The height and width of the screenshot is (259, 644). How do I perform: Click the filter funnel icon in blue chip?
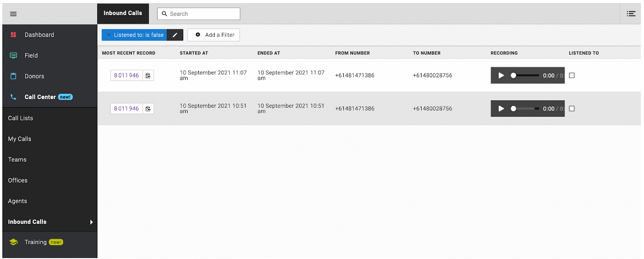(109, 35)
